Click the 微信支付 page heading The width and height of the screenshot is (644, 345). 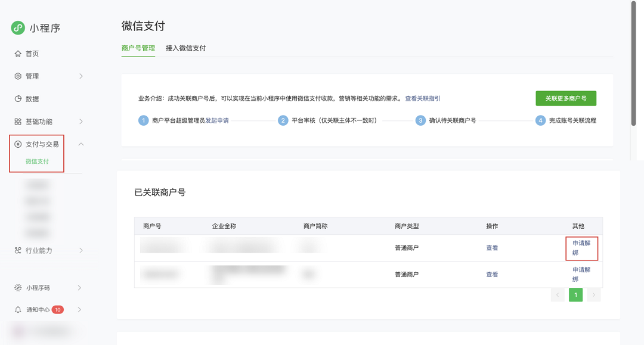click(143, 26)
